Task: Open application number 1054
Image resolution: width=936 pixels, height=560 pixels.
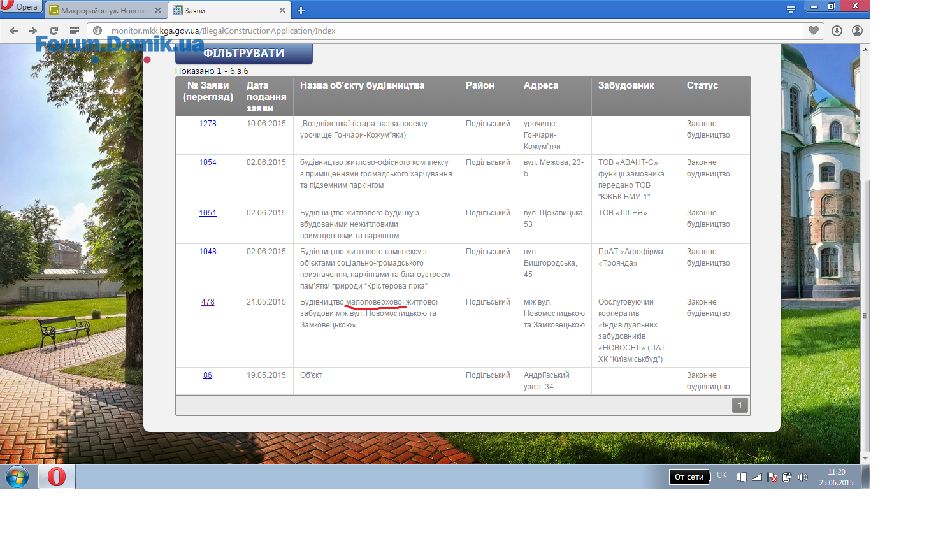Action: [208, 162]
